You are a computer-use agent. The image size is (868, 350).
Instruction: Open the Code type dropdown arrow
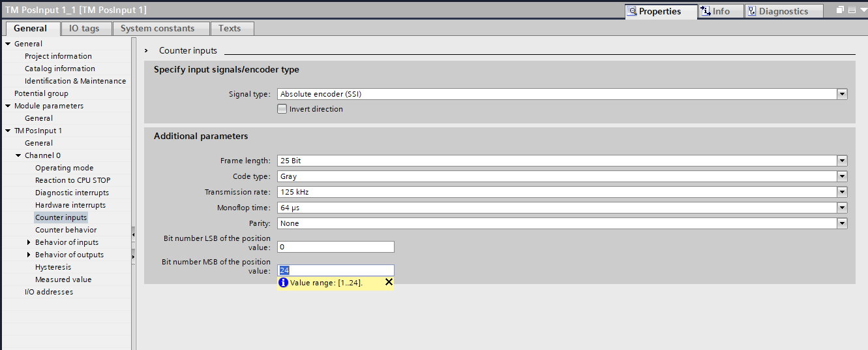point(843,176)
